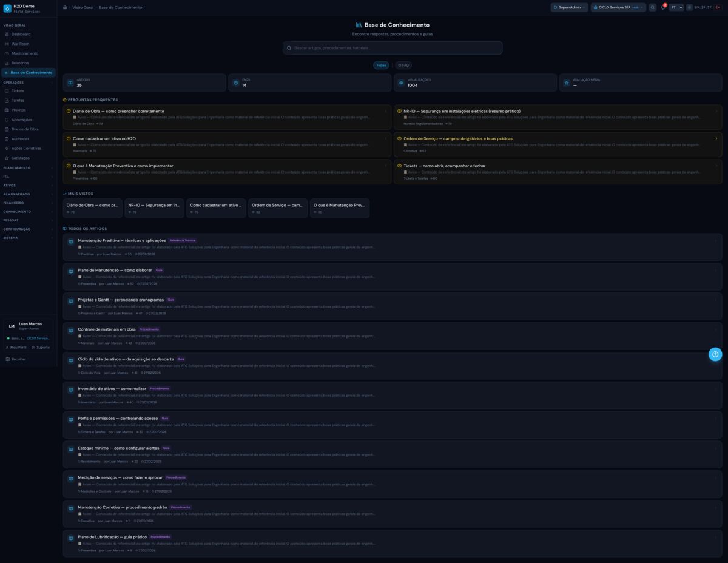Collapse the Operações sidebar section
The height and width of the screenshot is (563, 728).
click(x=29, y=83)
